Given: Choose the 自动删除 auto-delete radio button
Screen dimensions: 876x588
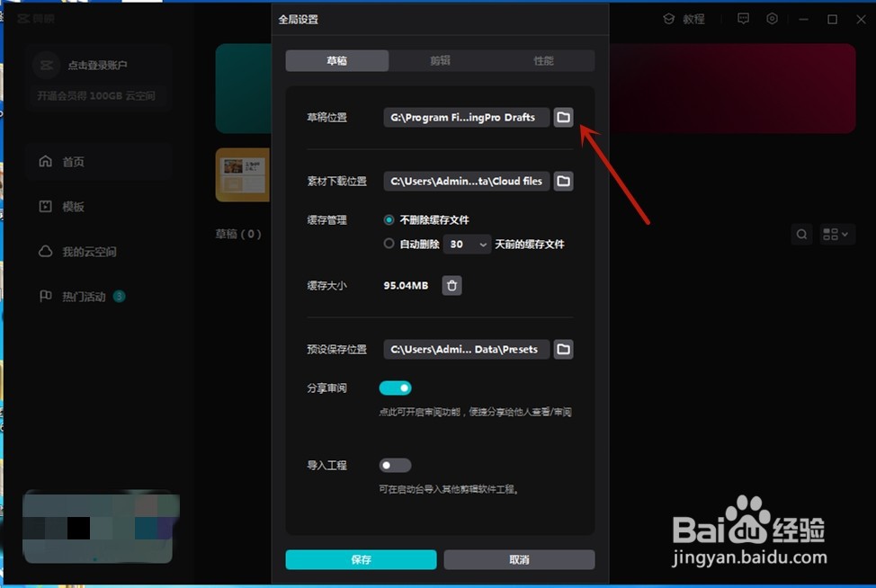Looking at the screenshot, I should pos(388,244).
